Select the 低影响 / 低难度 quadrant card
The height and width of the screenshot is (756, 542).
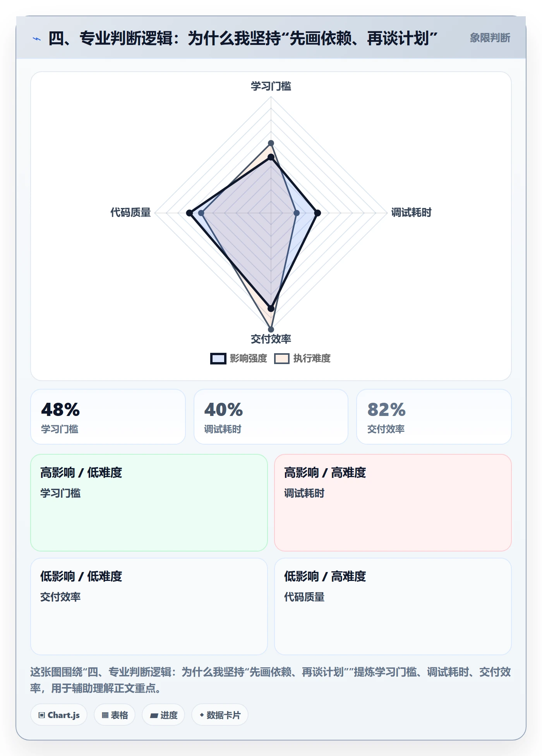click(149, 607)
